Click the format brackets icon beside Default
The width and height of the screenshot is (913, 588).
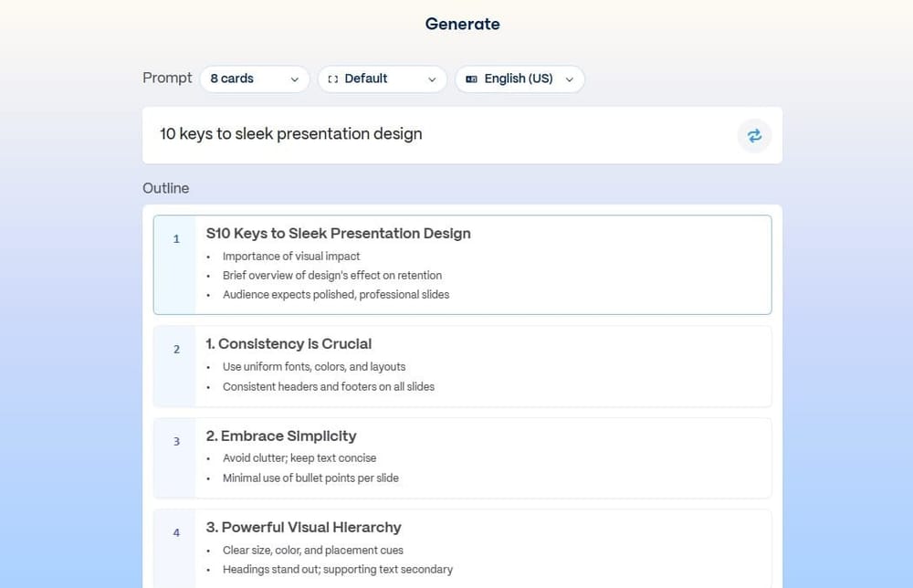click(x=333, y=79)
